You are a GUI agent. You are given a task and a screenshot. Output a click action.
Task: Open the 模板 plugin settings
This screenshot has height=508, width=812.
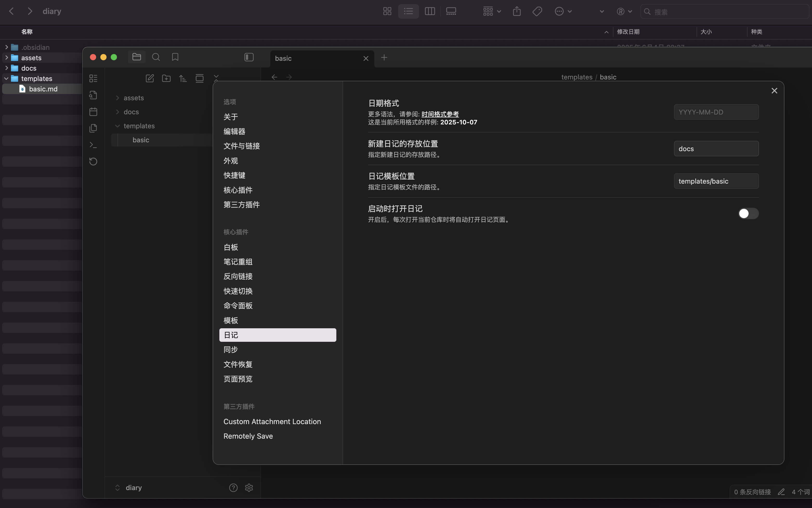point(231,320)
